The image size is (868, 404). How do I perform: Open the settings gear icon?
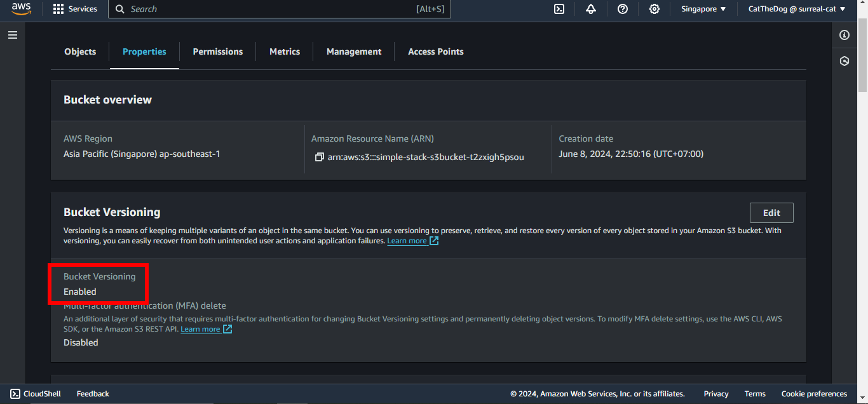coord(654,9)
